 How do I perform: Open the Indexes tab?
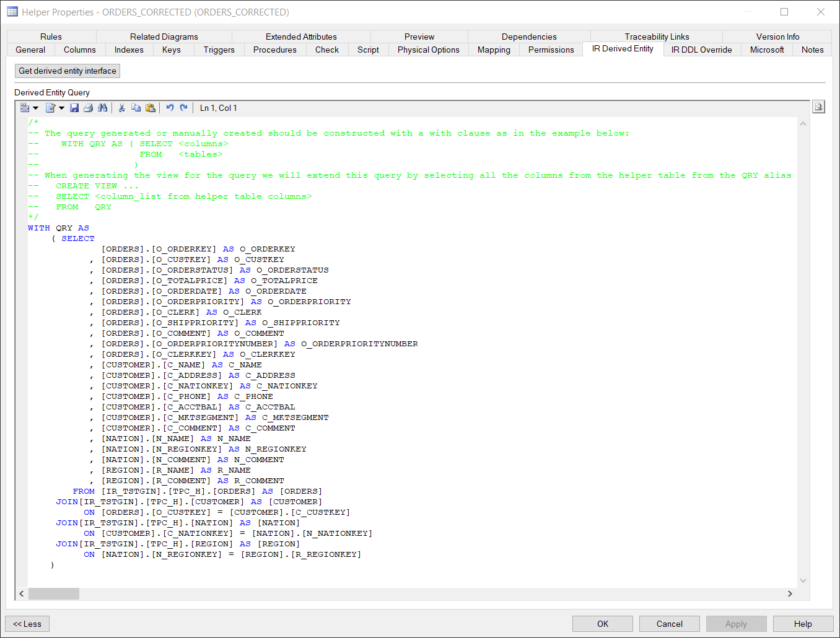(x=129, y=50)
